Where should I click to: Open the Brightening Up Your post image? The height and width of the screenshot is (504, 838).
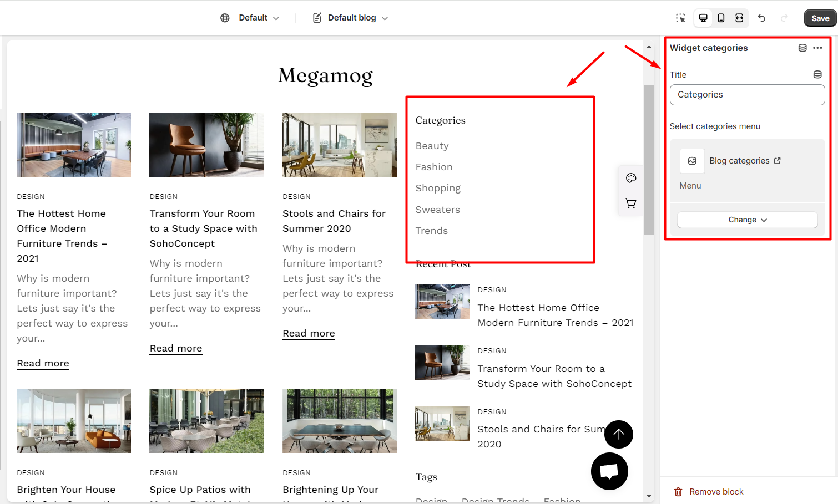pyautogui.click(x=340, y=421)
